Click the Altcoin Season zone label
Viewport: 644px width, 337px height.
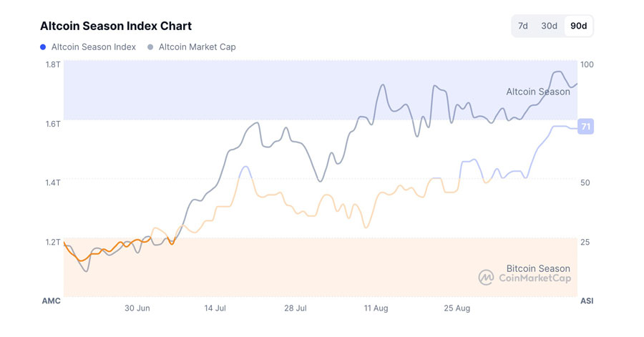click(538, 92)
